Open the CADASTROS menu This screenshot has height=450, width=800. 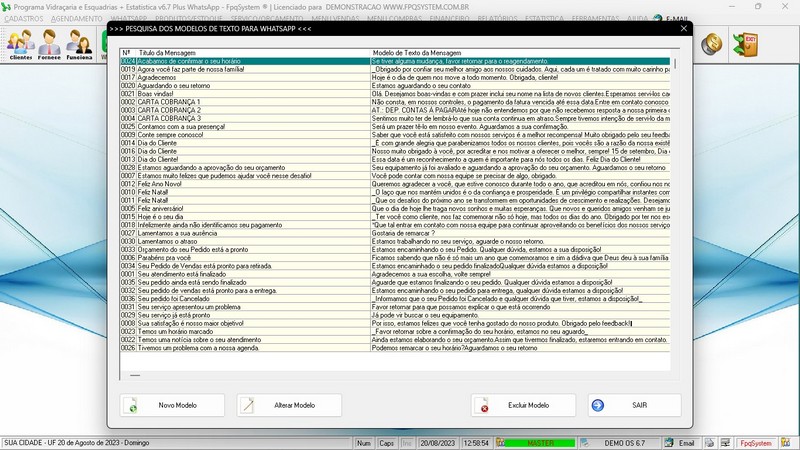coord(23,19)
